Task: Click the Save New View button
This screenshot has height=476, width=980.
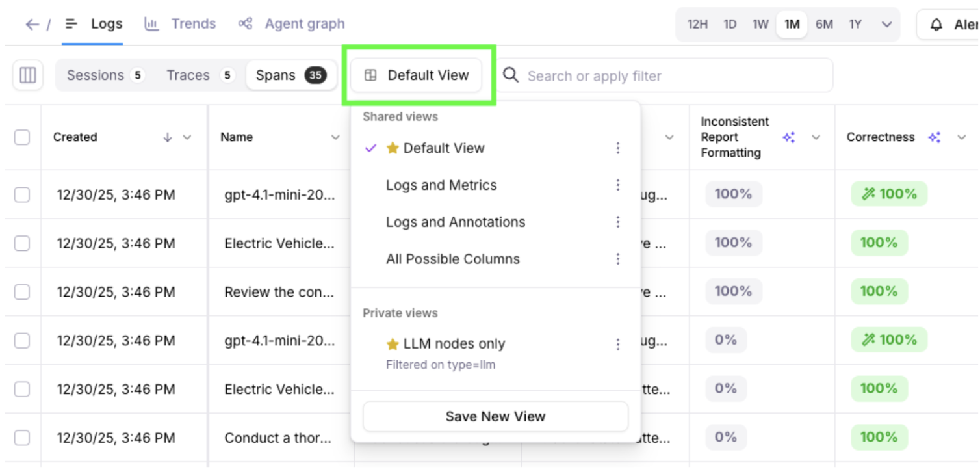Action: pos(495,416)
